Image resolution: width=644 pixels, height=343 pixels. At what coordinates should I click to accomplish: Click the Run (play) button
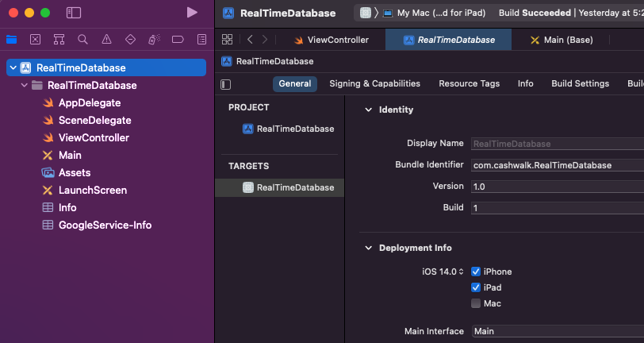[192, 13]
